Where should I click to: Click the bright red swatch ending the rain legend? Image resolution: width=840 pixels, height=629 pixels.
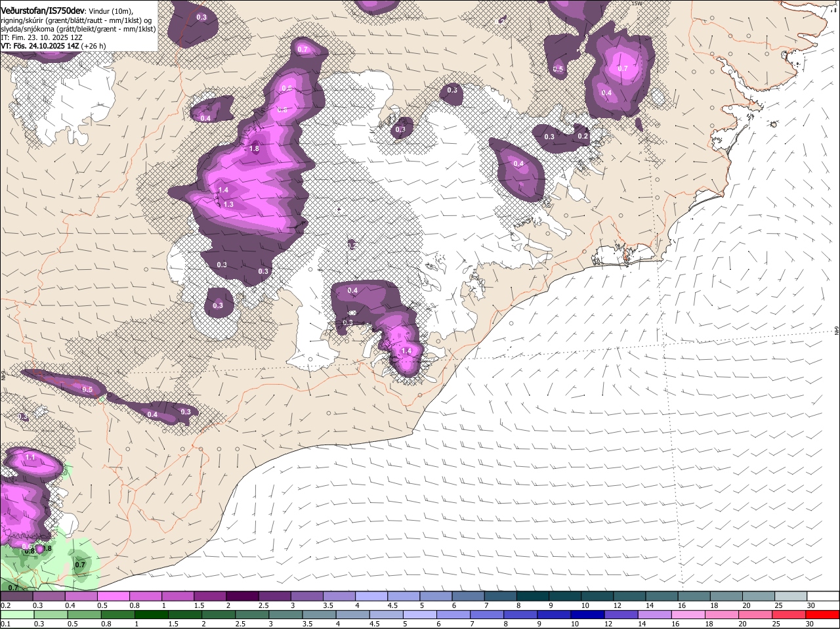823,615
